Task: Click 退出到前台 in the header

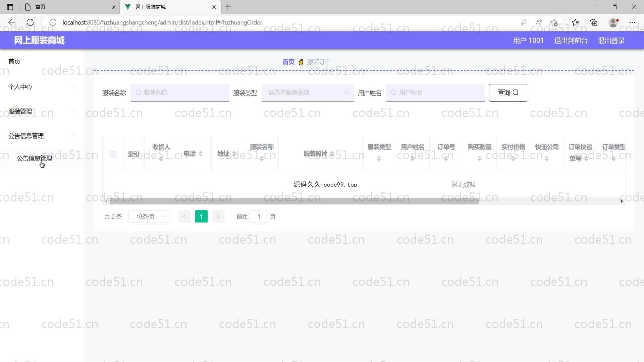Action: coord(571,41)
